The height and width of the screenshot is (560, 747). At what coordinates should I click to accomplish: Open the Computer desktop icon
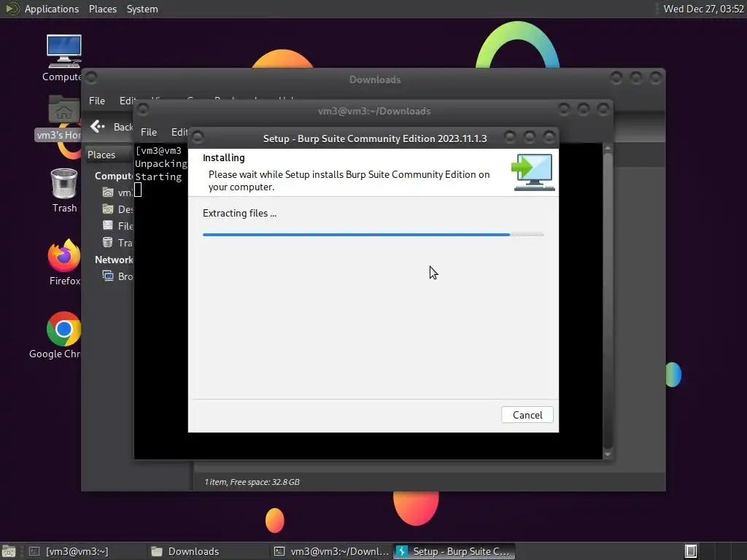pyautogui.click(x=64, y=58)
